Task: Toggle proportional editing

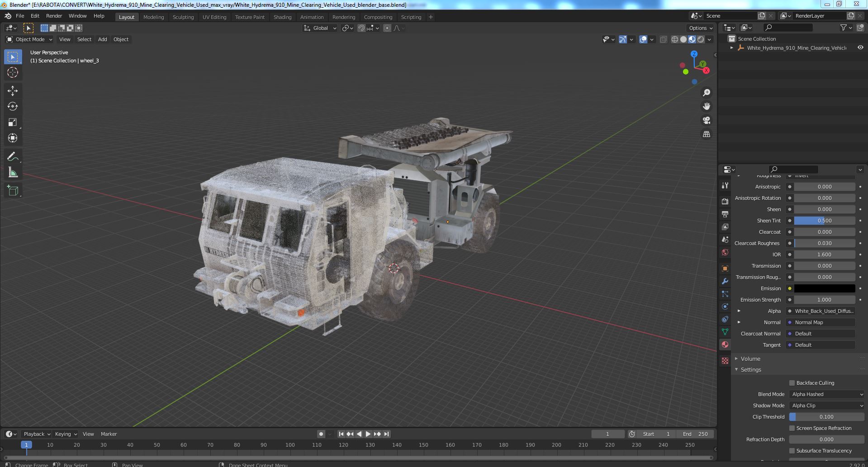Action: pos(387,28)
